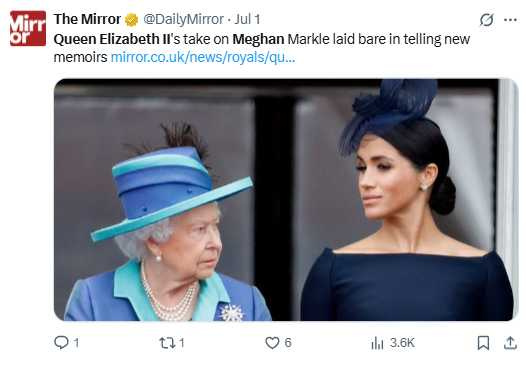Share the post via upload arrow icon
This screenshot has height=377, width=526.
point(510,343)
